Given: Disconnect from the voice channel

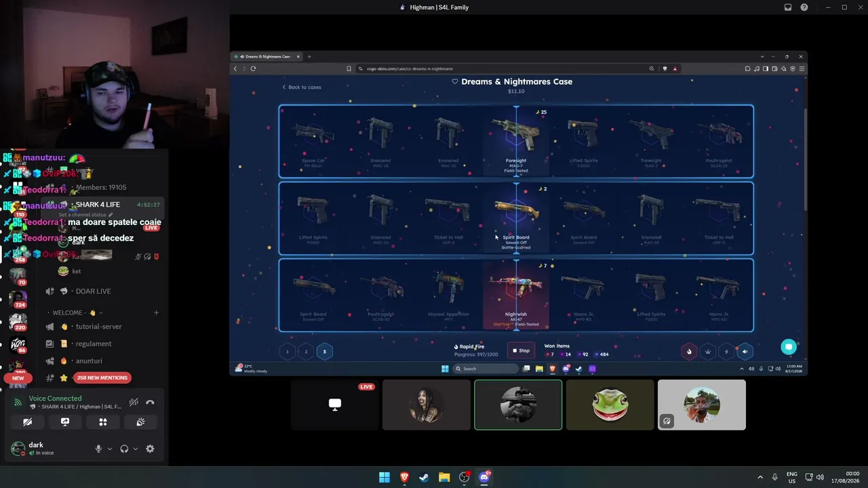Looking at the screenshot, I should click(x=150, y=403).
